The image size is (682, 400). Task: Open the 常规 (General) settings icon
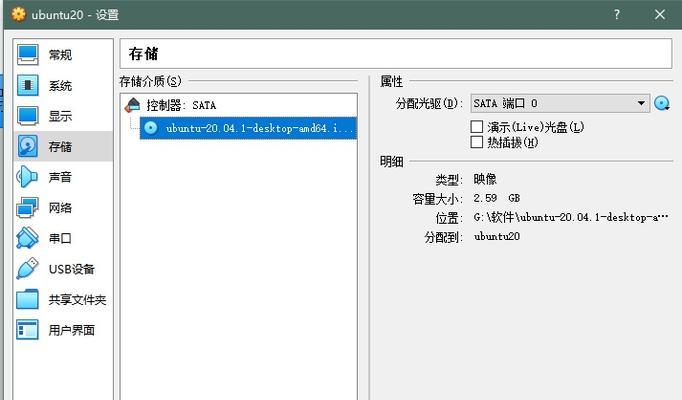click(x=28, y=55)
